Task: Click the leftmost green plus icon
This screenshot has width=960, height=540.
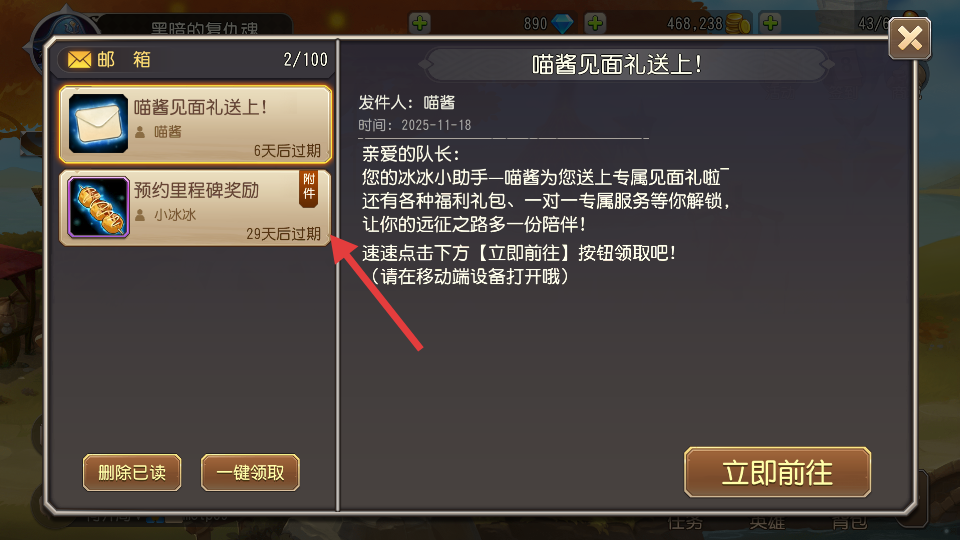Action: pyautogui.click(x=419, y=23)
